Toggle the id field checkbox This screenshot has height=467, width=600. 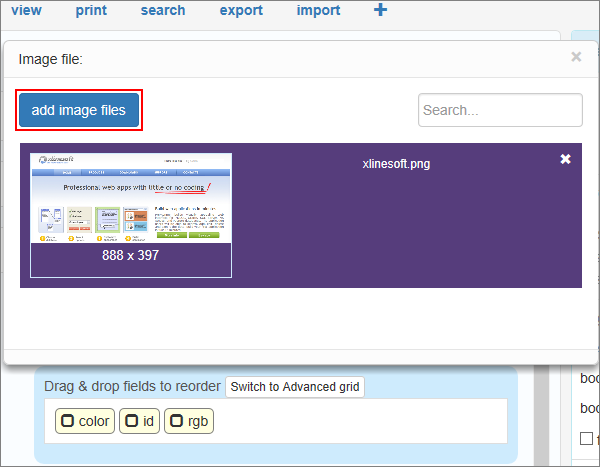pyautogui.click(x=132, y=421)
